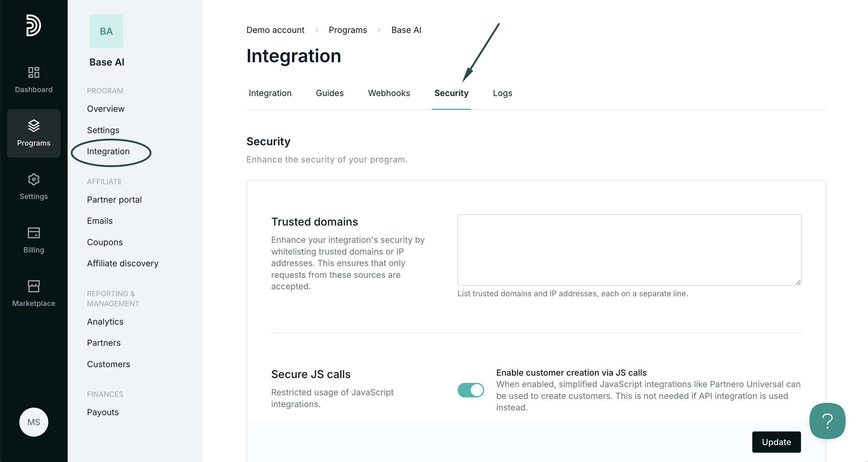868x462 pixels.
Task: Open Partner portal
Action: click(x=114, y=200)
